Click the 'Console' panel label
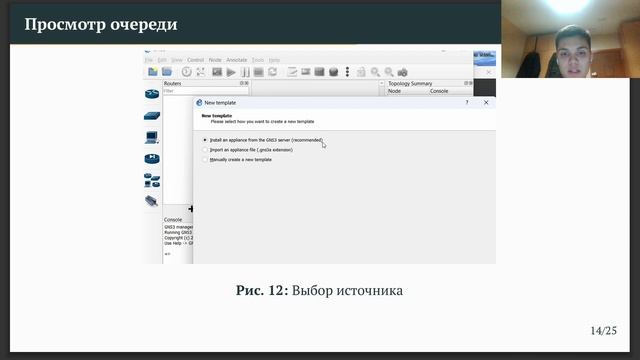640x360 pixels. [x=173, y=220]
